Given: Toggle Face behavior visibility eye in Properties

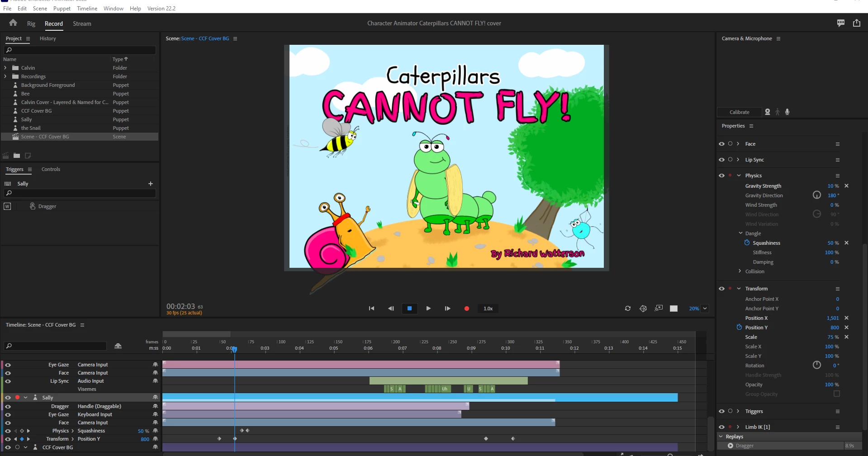Looking at the screenshot, I should (722, 144).
